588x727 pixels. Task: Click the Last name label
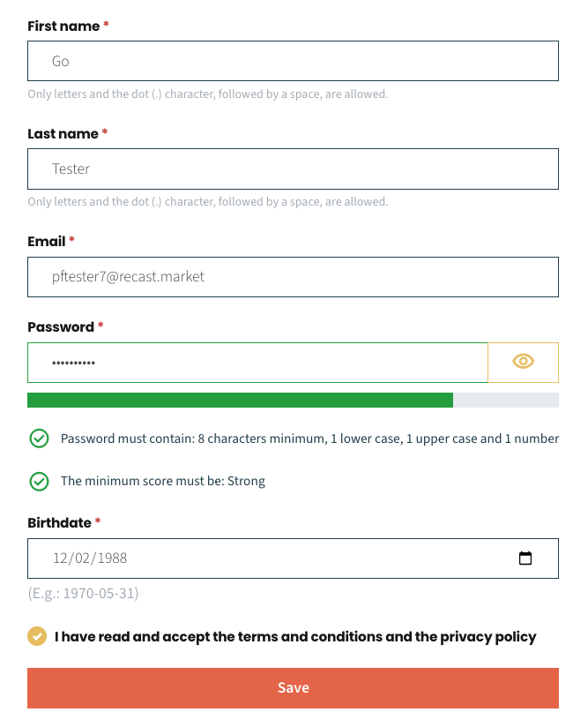click(x=63, y=133)
